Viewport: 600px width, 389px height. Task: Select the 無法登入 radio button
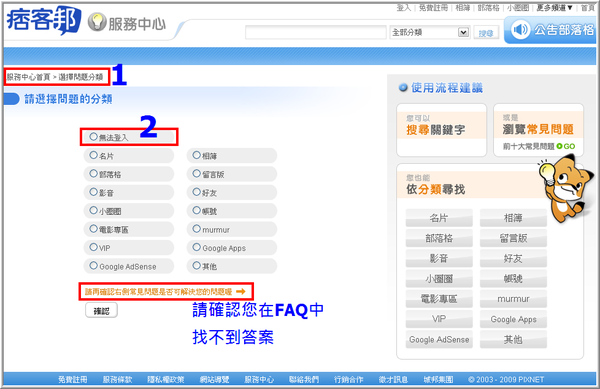(x=93, y=137)
